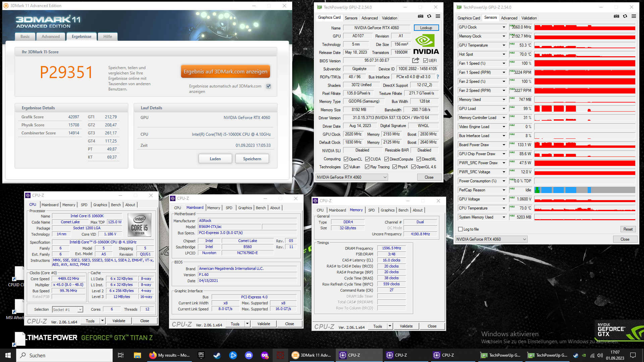Launch Epic Games from the taskbar
644x362 pixels.
click(x=201, y=355)
